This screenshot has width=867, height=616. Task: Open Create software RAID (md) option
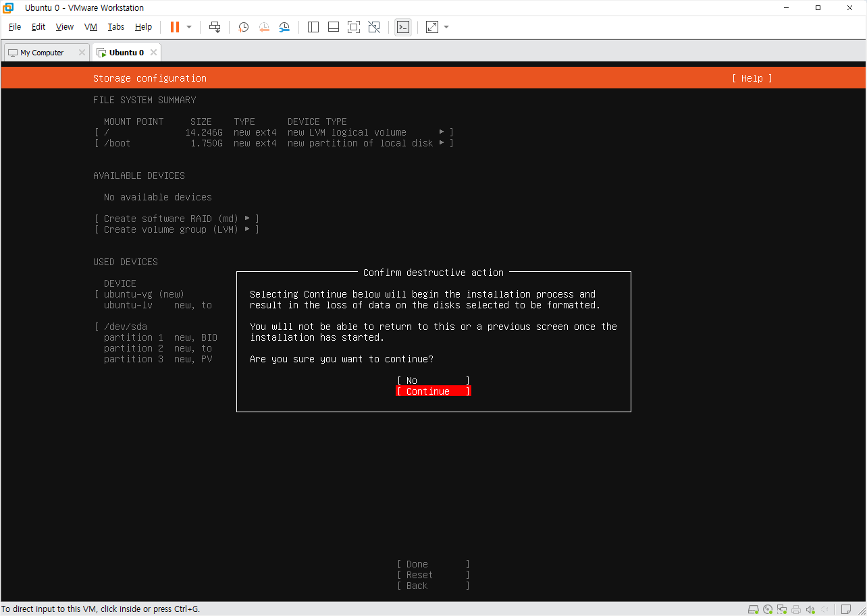[x=177, y=219]
